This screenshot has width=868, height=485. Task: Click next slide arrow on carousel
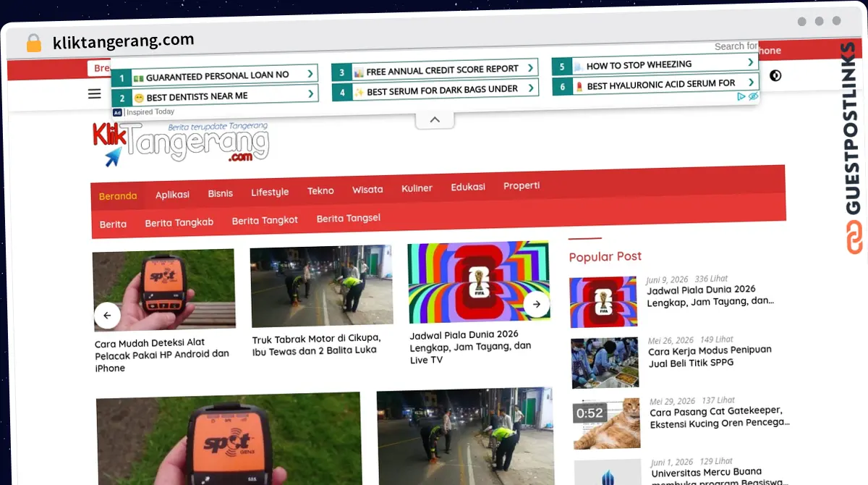(x=537, y=305)
